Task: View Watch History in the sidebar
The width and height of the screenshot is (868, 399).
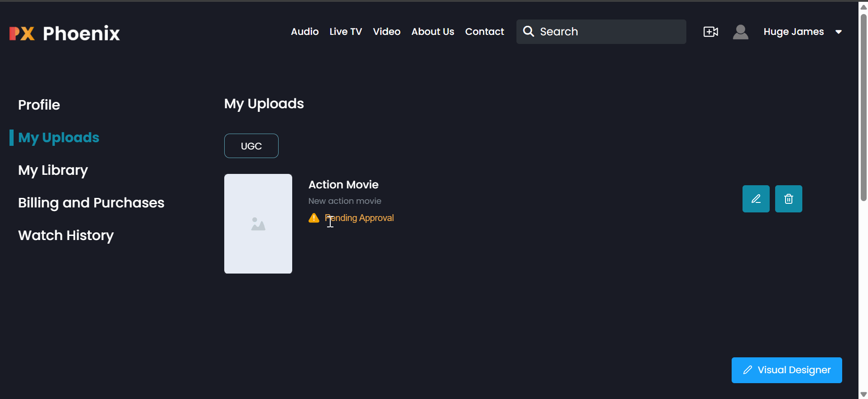Action: (66, 236)
